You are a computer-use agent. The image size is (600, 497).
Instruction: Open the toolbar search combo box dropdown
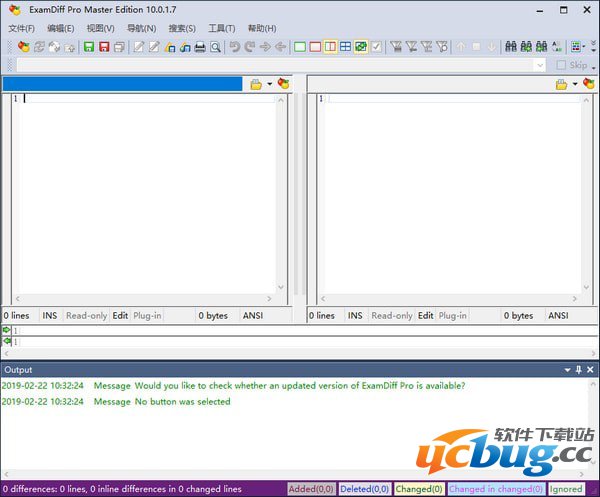click(540, 65)
